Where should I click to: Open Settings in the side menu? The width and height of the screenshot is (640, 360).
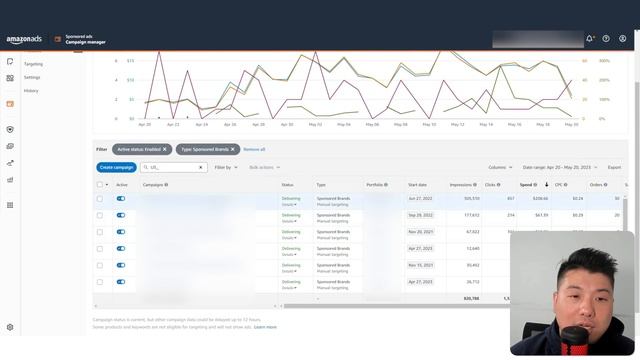32,77
